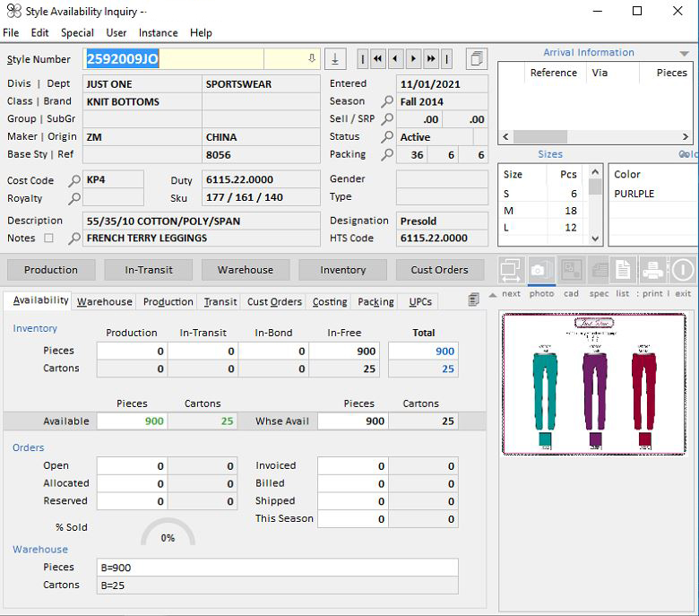Click the leggings photo thumbnail
This screenshot has width=699, height=616.
pos(593,384)
